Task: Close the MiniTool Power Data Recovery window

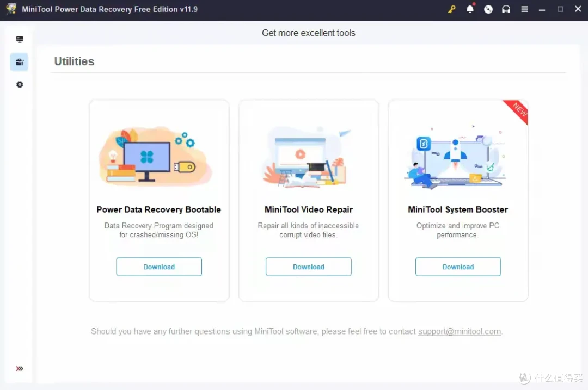Action: coord(578,9)
